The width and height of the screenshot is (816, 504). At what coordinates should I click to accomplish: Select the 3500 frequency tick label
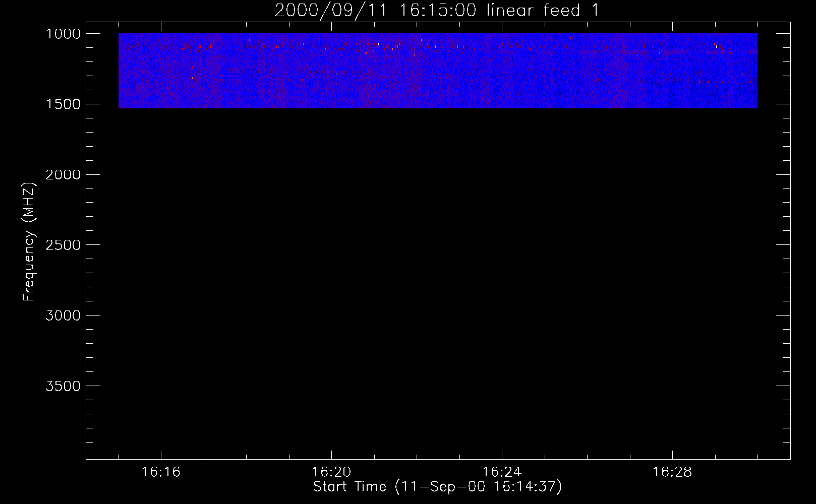pyautogui.click(x=63, y=386)
